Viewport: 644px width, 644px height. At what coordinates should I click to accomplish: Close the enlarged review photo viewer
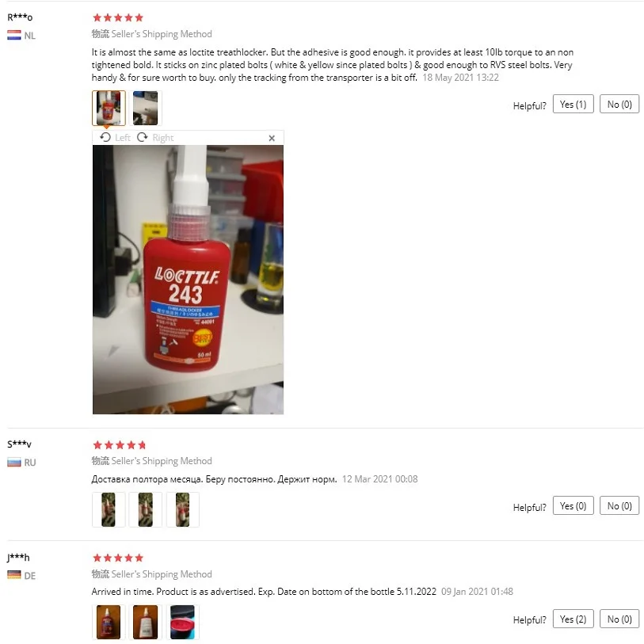pos(272,139)
